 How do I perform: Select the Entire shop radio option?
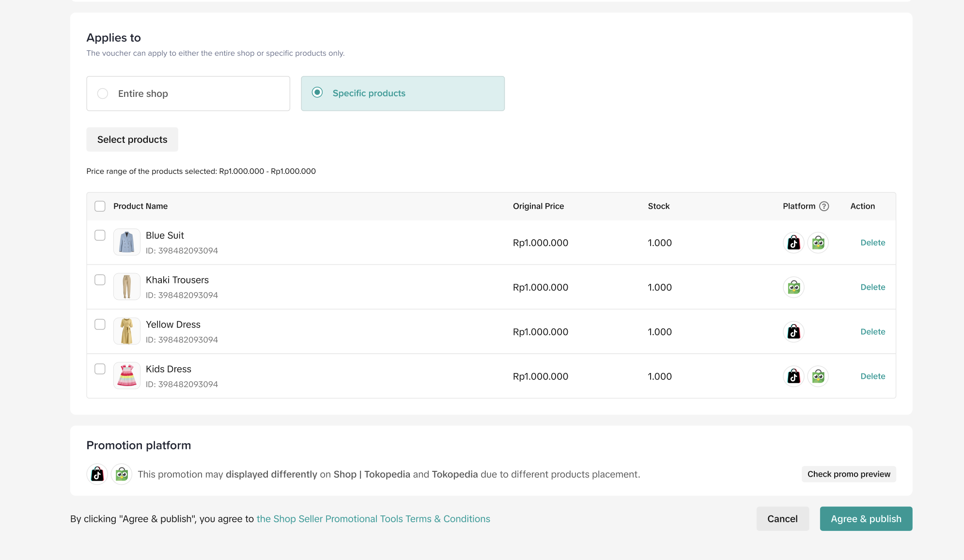tap(103, 93)
